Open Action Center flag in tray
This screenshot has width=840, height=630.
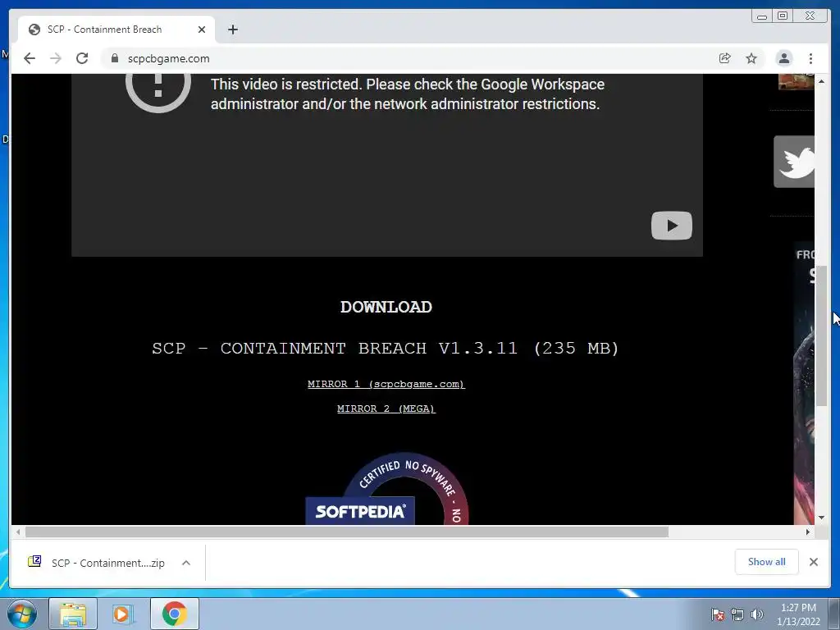tap(718, 614)
